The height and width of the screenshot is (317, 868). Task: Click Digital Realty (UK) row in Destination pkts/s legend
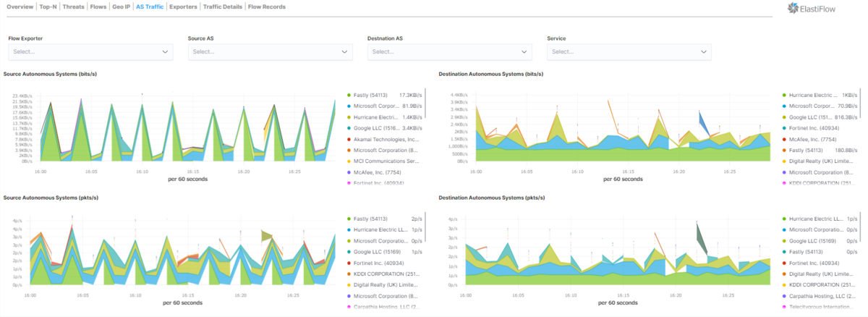tap(820, 274)
